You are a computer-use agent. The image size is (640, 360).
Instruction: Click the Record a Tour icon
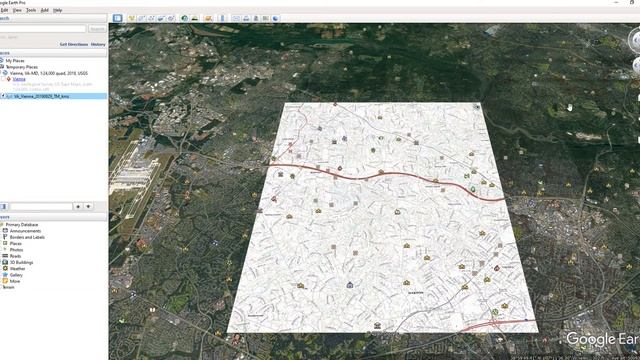pyautogui.click(x=171, y=18)
